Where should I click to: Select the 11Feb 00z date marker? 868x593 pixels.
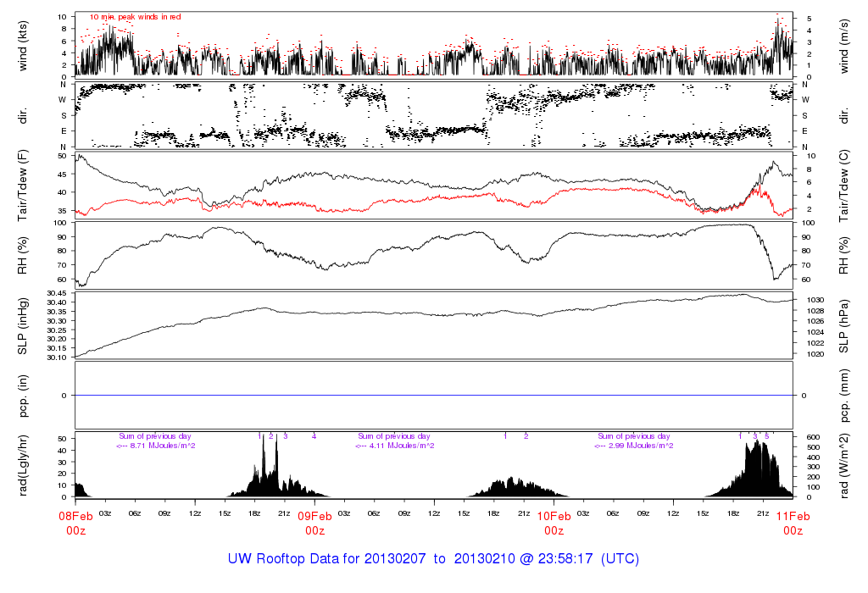click(793, 522)
